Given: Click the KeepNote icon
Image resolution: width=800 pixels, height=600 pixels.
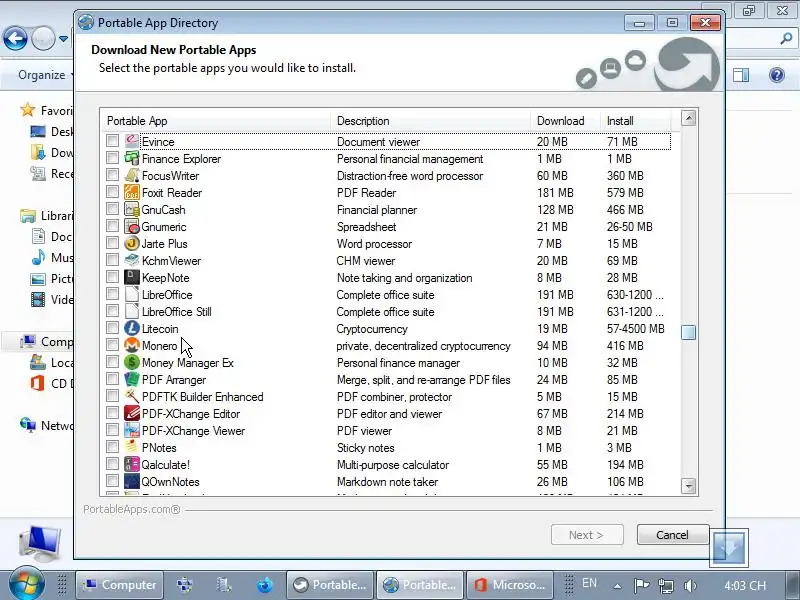Looking at the screenshot, I should click(132, 278).
